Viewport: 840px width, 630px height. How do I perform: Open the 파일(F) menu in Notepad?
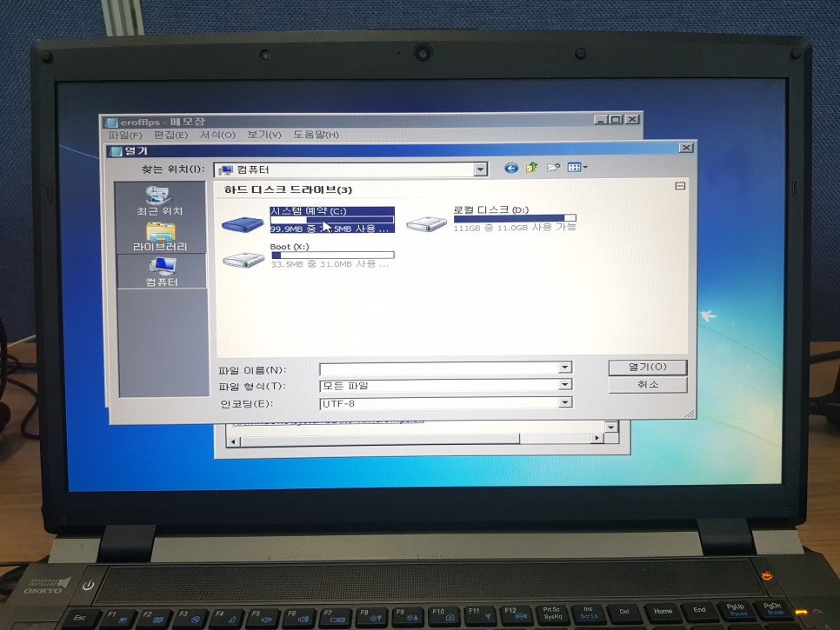point(125,135)
